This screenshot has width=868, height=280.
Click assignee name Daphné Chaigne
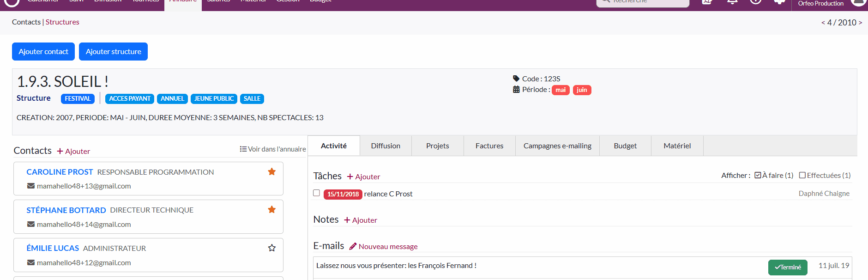(x=824, y=193)
